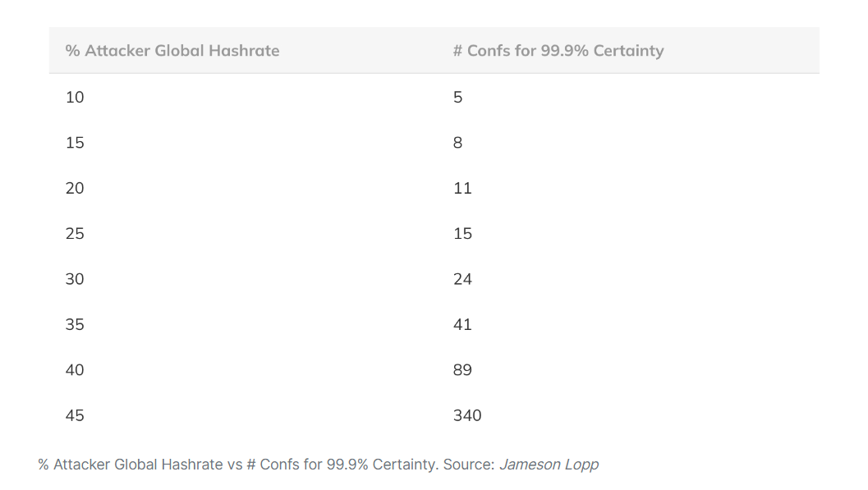Click the hashrate value 15 in the first column

pos(75,143)
